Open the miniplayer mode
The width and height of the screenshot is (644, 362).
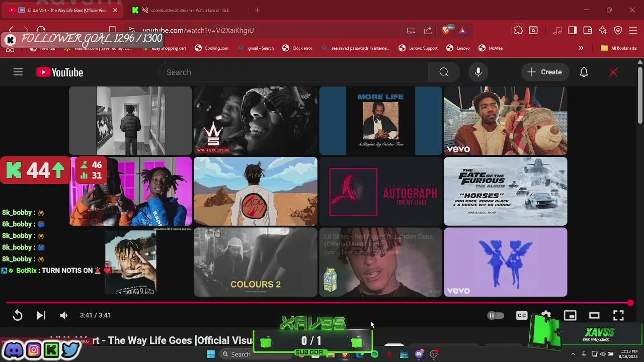570,315
